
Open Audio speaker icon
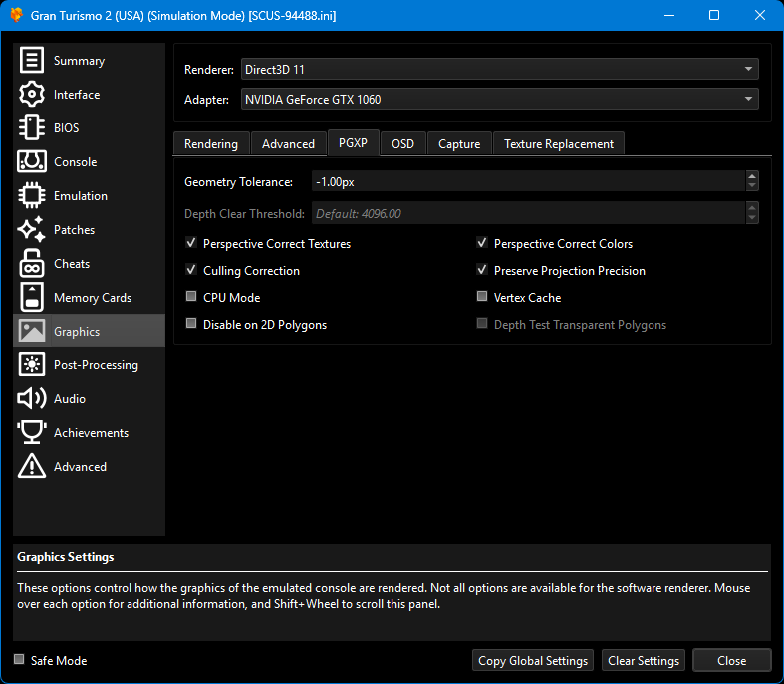(32, 399)
